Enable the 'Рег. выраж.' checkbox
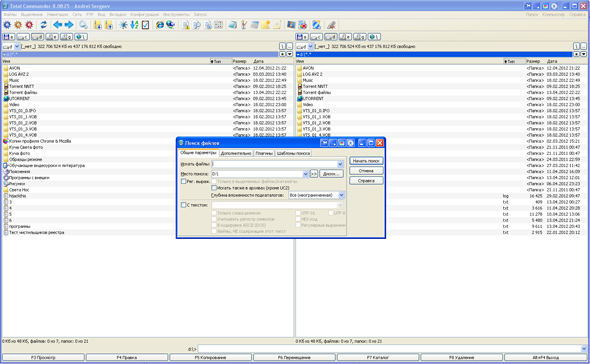 pyautogui.click(x=183, y=181)
